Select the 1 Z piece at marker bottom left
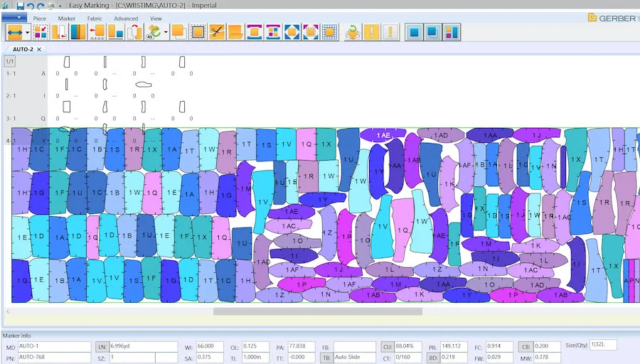This screenshot has width=640, height=364. (x=279, y=294)
